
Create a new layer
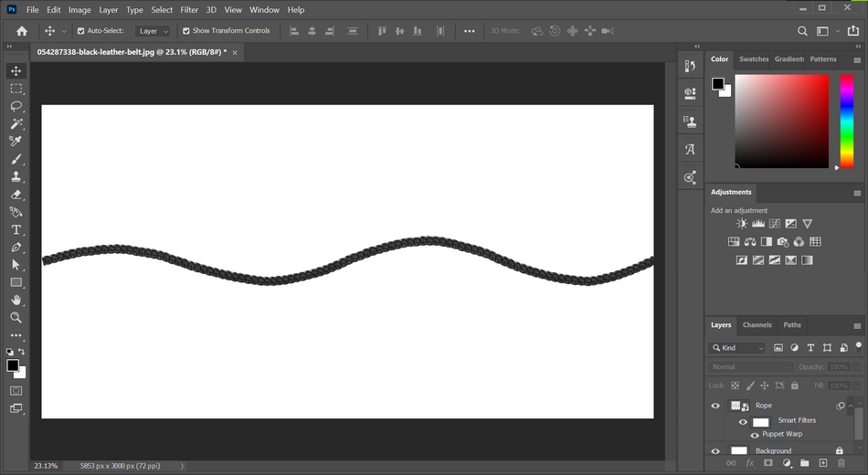[x=823, y=463]
